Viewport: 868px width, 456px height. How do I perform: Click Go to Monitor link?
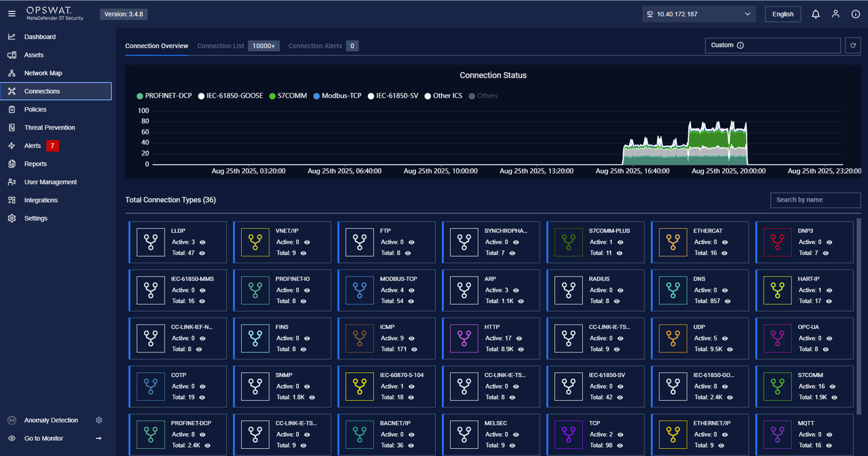pos(54,439)
